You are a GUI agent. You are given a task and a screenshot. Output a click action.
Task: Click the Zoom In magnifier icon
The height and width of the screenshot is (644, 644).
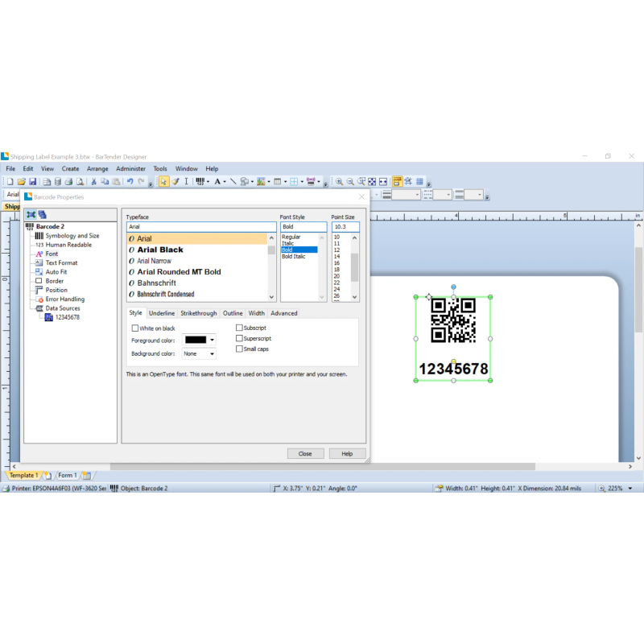(x=339, y=182)
